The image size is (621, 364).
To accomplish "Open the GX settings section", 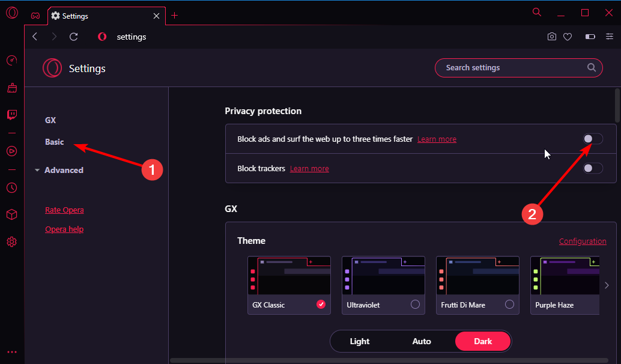I will [50, 120].
